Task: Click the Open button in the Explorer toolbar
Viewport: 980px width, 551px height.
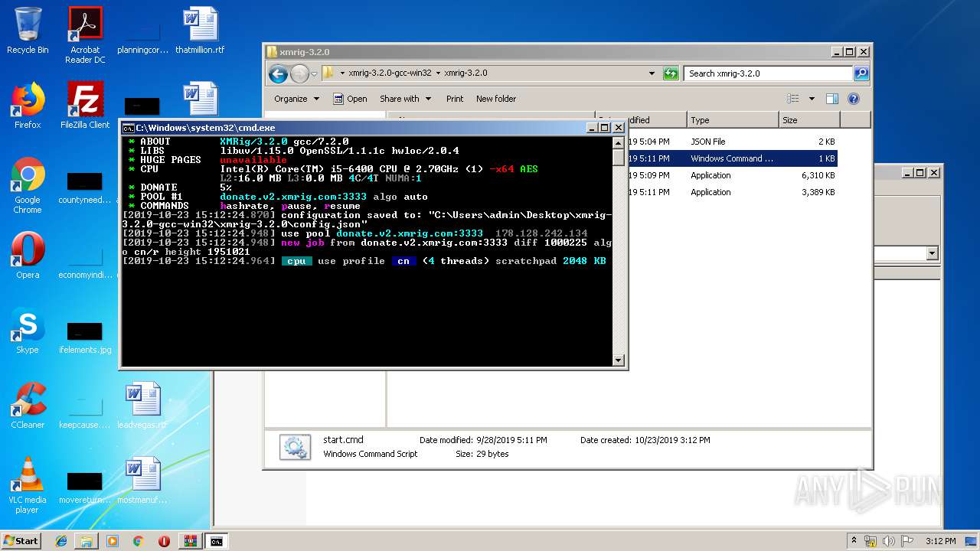Action: (x=350, y=99)
